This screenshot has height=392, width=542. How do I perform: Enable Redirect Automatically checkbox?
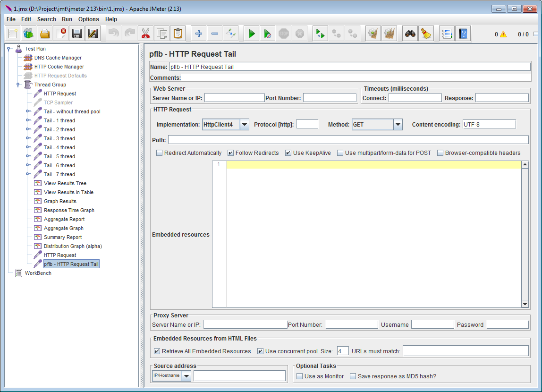coord(160,153)
